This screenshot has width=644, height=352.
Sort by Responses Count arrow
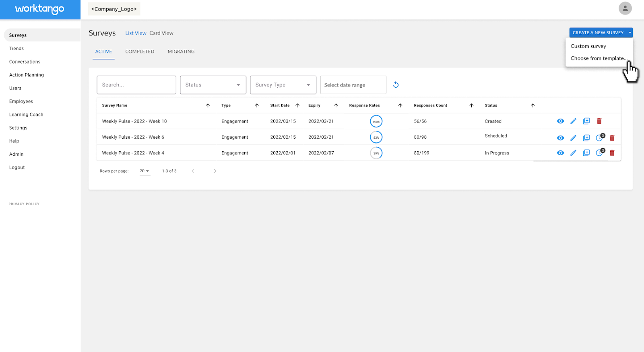[471, 105]
